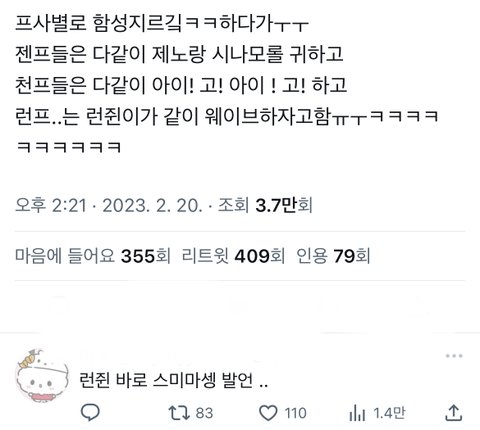Screen dimensions: 480x430
Task: Tap the share upload icon on comment
Action: pyautogui.click(x=454, y=413)
